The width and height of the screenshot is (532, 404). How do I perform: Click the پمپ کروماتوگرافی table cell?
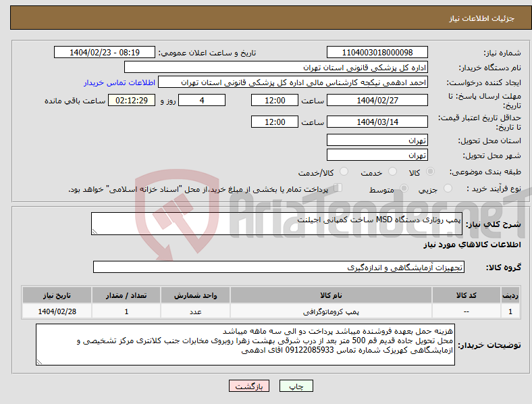(x=331, y=311)
